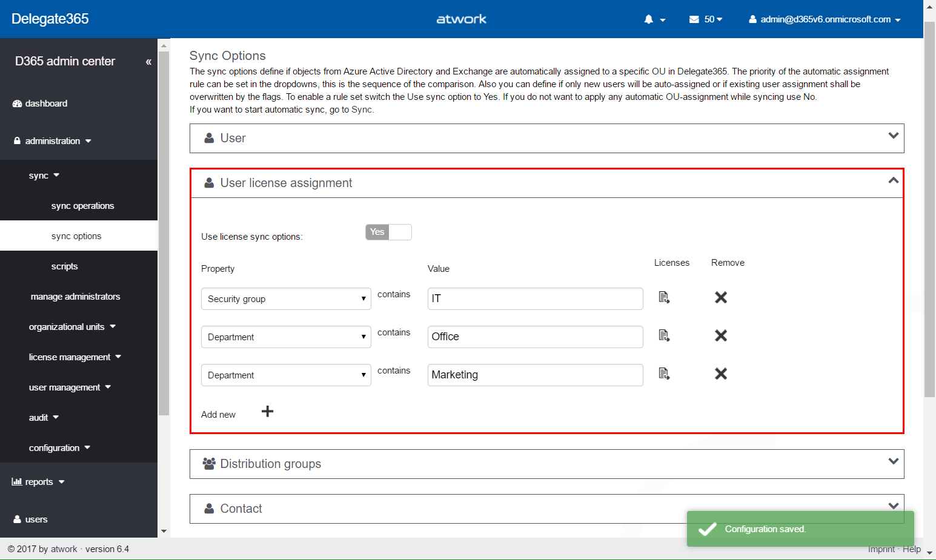Open sync operations in sidebar
This screenshot has width=936, height=560.
(x=82, y=206)
